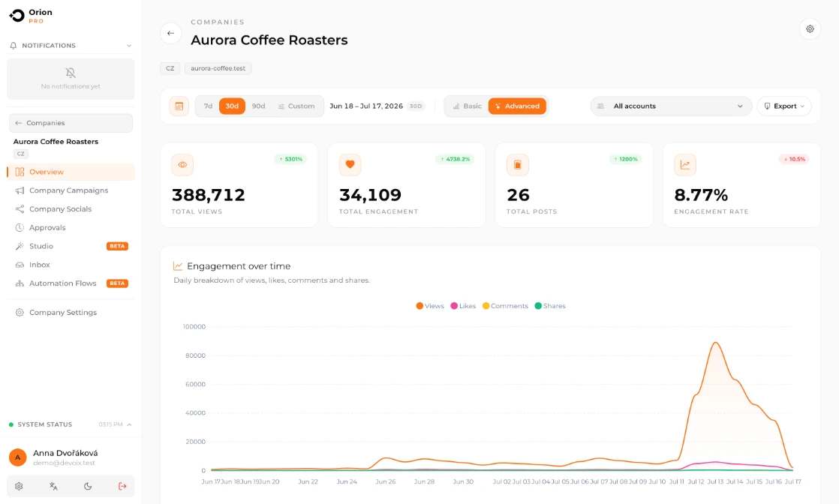
Task: Select the 30d time range
Action: tap(232, 106)
